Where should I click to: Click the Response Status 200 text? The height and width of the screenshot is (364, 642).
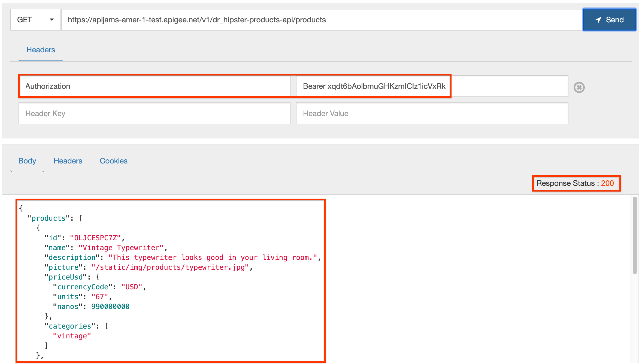575,183
